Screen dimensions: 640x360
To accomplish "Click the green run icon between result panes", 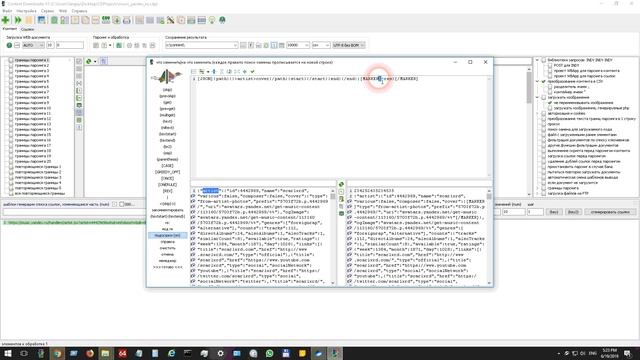I will point(341,184).
